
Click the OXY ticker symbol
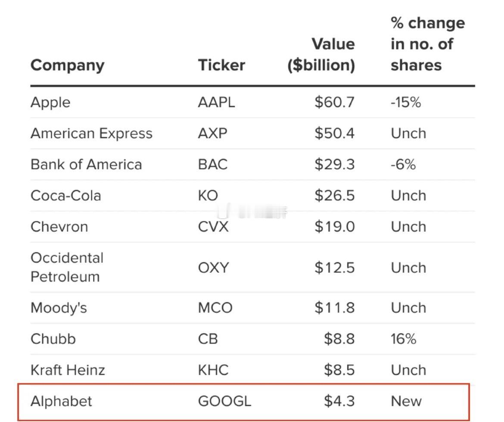pos(213,267)
